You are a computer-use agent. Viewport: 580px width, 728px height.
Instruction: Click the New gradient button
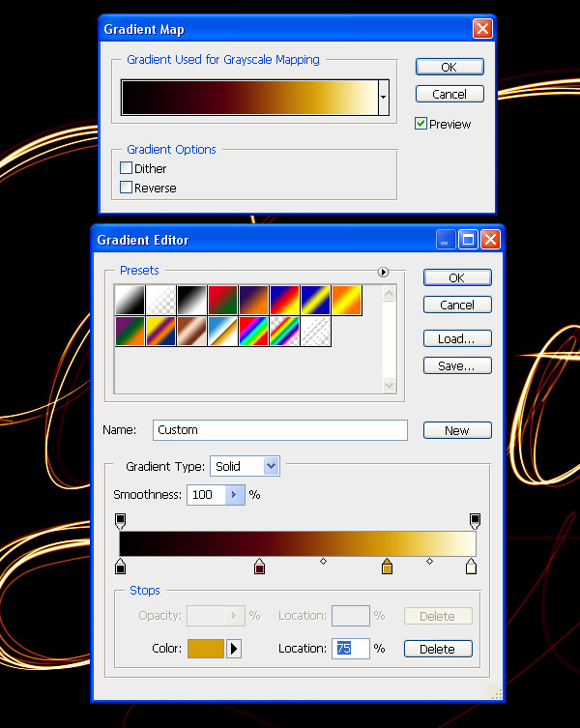pyautogui.click(x=457, y=430)
